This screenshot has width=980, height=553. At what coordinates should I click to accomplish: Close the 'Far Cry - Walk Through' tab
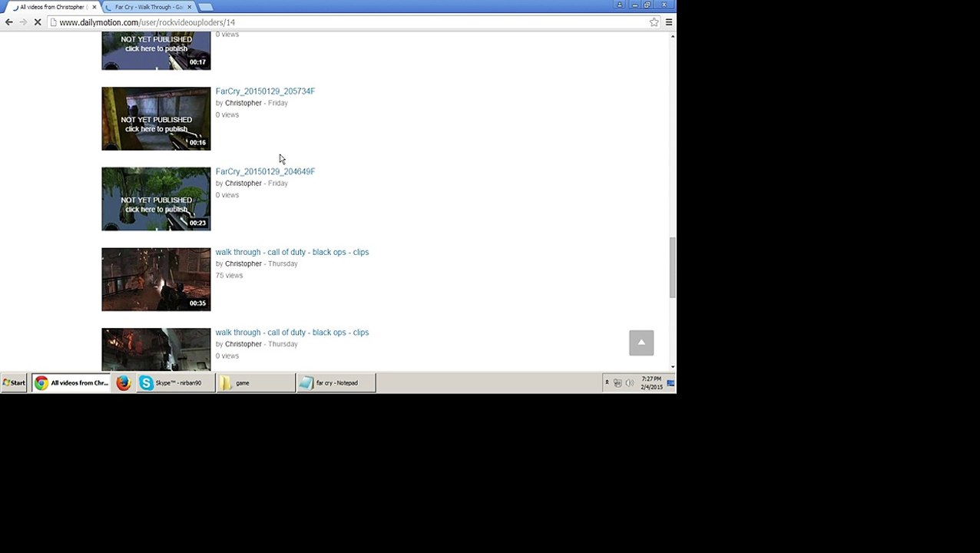click(x=190, y=7)
